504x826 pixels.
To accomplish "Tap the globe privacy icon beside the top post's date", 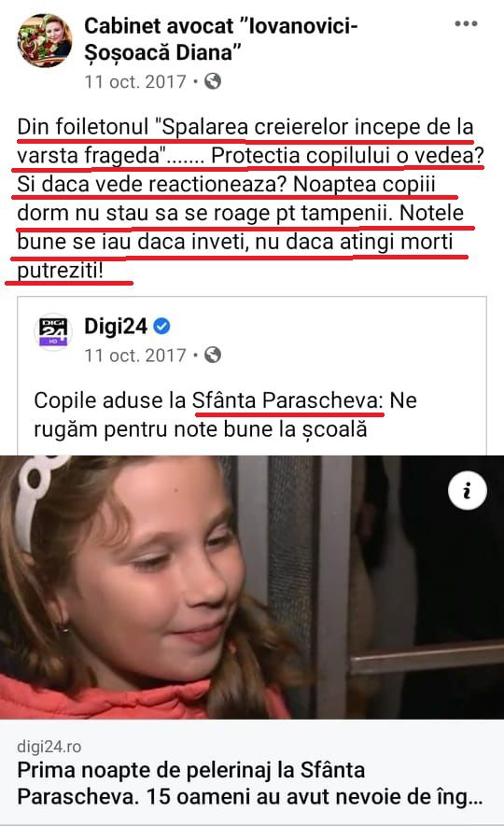I will pyautogui.click(x=213, y=81).
